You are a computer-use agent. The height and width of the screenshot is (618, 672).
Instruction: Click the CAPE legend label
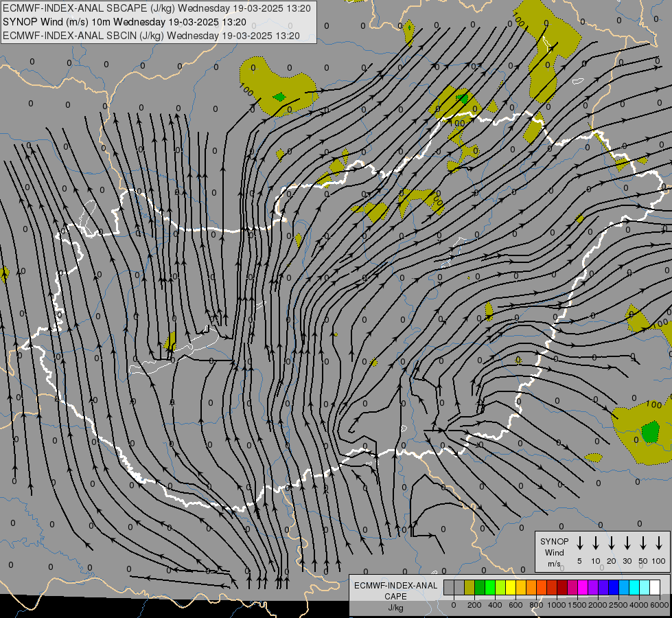(395, 597)
